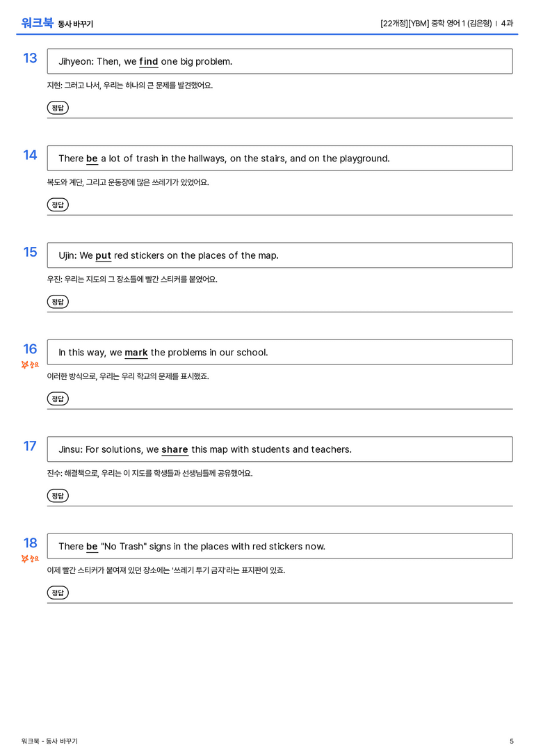The width and height of the screenshot is (534, 756).
Task: Click the 워크북 header title
Action: click(37, 23)
